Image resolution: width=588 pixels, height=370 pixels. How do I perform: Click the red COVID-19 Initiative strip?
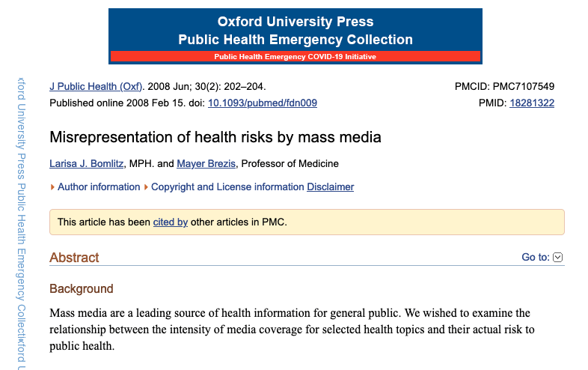[x=295, y=56]
